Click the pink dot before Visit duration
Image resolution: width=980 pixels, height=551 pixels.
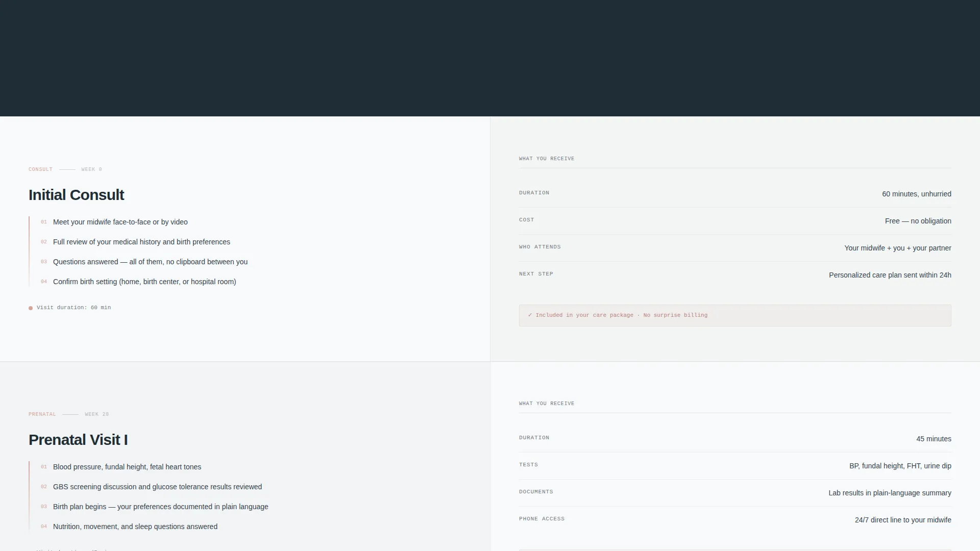coord(31,308)
